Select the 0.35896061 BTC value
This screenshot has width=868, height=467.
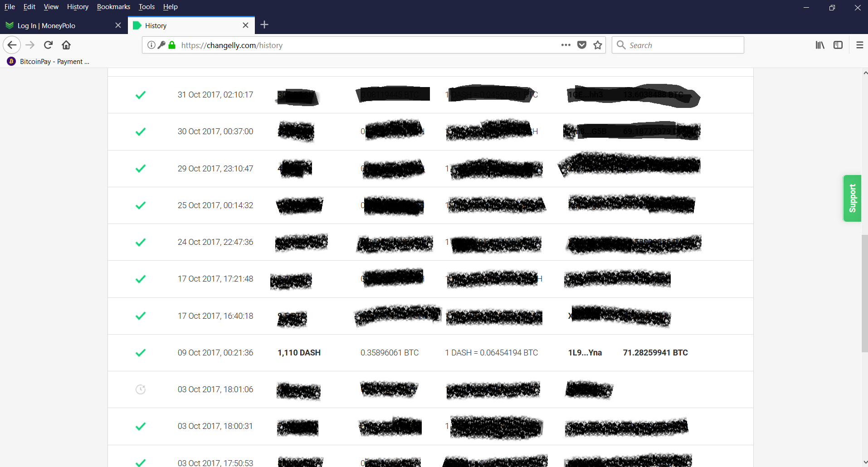tap(390, 353)
